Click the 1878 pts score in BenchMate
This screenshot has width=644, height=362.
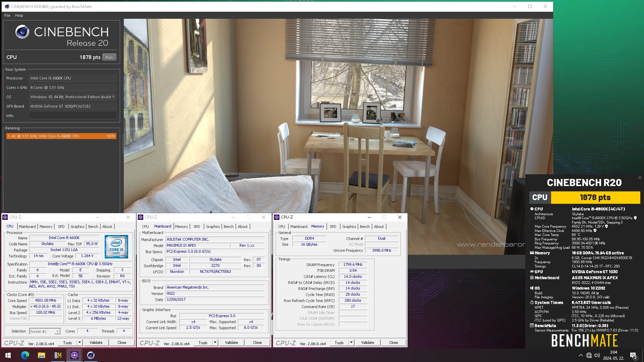point(595,197)
